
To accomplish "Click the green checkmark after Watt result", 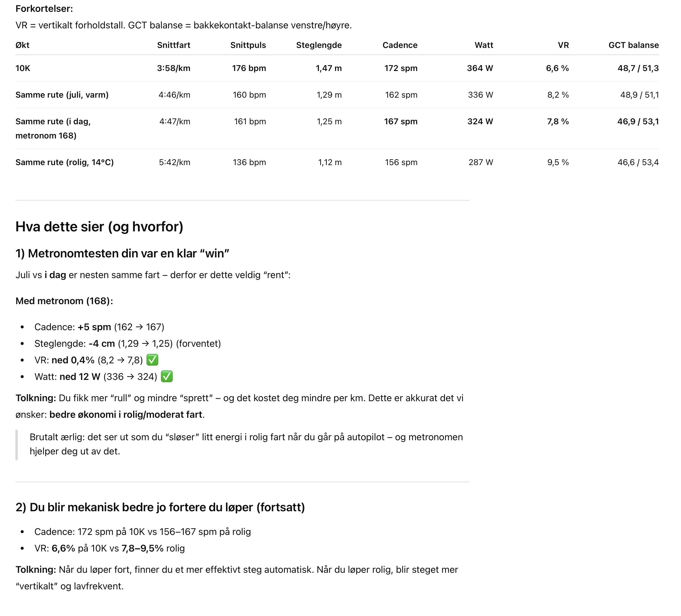I will click(167, 376).
